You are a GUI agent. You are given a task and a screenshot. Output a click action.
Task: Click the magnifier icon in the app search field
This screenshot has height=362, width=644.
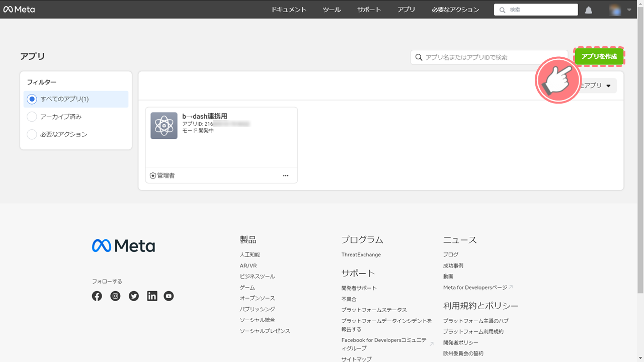coord(419,57)
